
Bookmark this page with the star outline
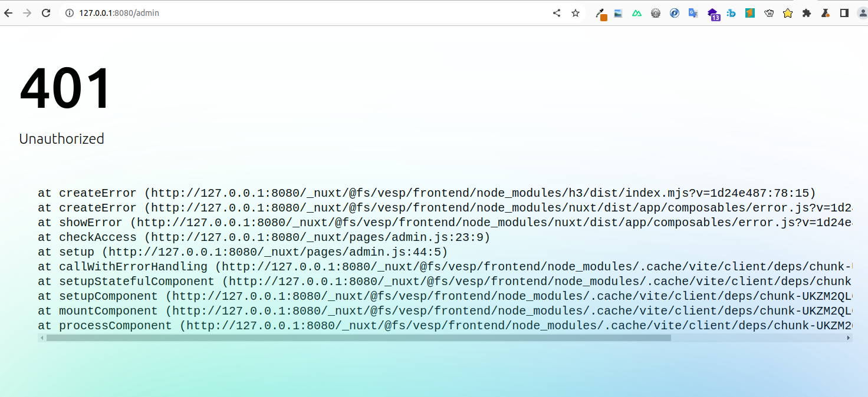point(576,13)
